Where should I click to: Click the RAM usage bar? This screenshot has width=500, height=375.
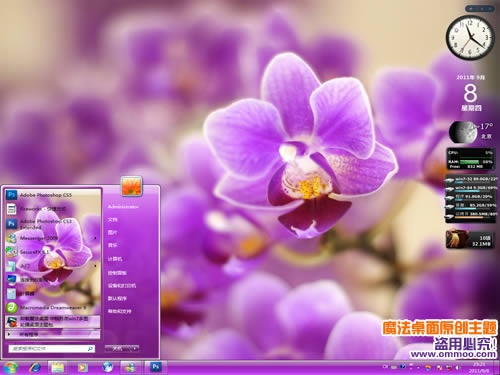pyautogui.click(x=470, y=162)
